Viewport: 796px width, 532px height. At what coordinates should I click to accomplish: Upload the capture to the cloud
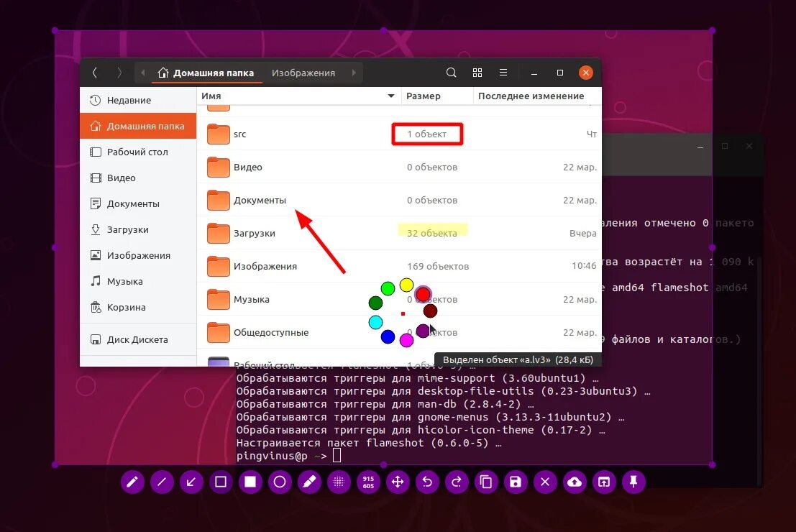tap(574, 482)
